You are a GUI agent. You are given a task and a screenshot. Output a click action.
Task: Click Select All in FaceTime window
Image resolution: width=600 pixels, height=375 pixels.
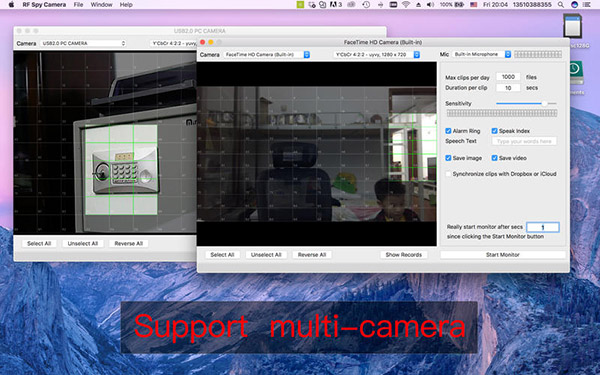(x=222, y=254)
